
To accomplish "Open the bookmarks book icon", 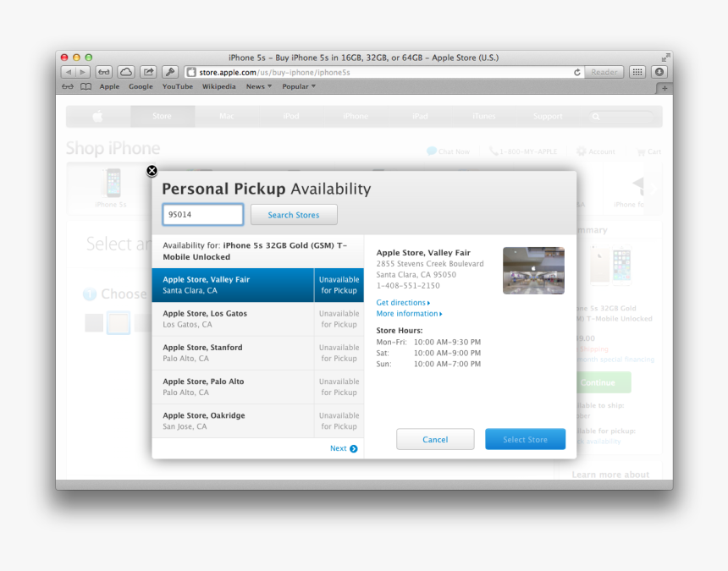I will pos(85,87).
